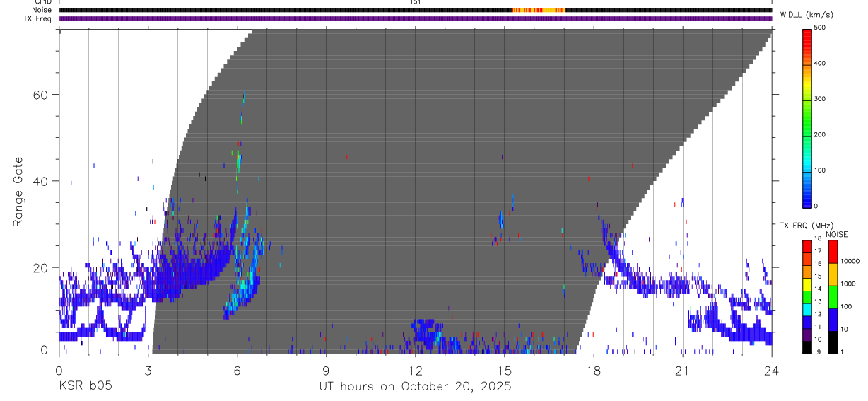This screenshot has height=401, width=868.
Task: Click the TX Freq row label at the top left
Action: point(38,18)
